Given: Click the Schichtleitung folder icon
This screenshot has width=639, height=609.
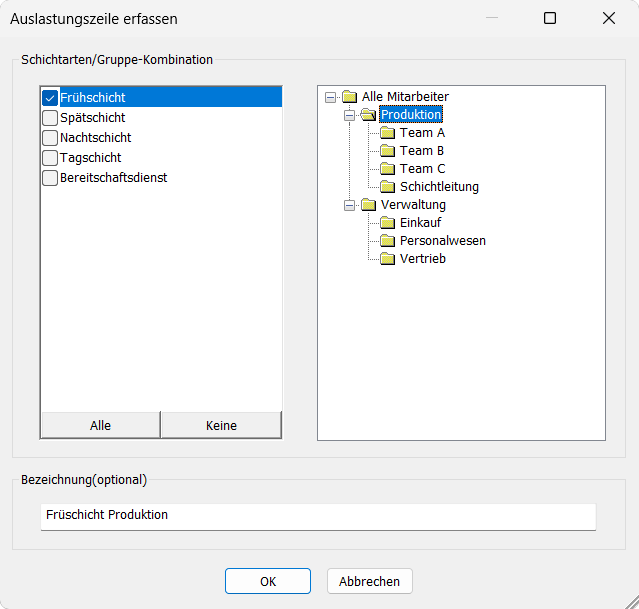Looking at the screenshot, I should pos(388,187).
